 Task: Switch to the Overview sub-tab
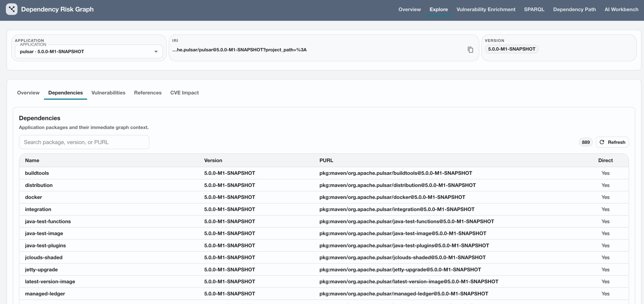click(x=28, y=93)
